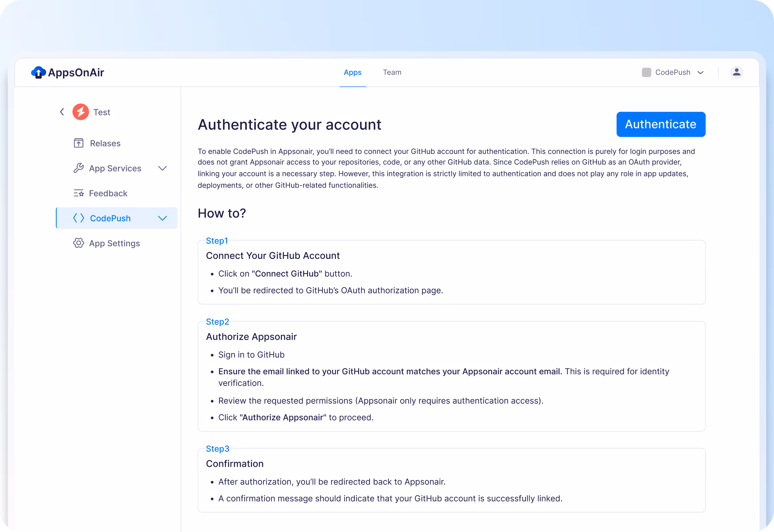Click the Feedback star list icon

pos(79,193)
